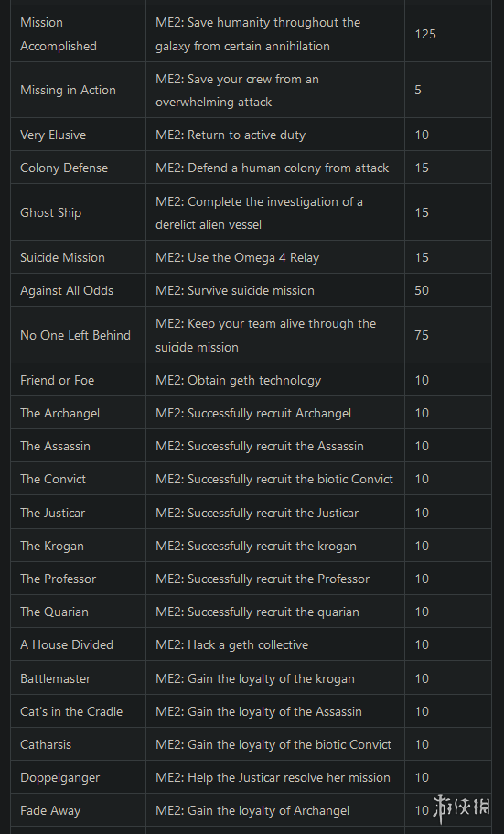
Task: Click the Doppelganger achievement description
Action: [273, 777]
